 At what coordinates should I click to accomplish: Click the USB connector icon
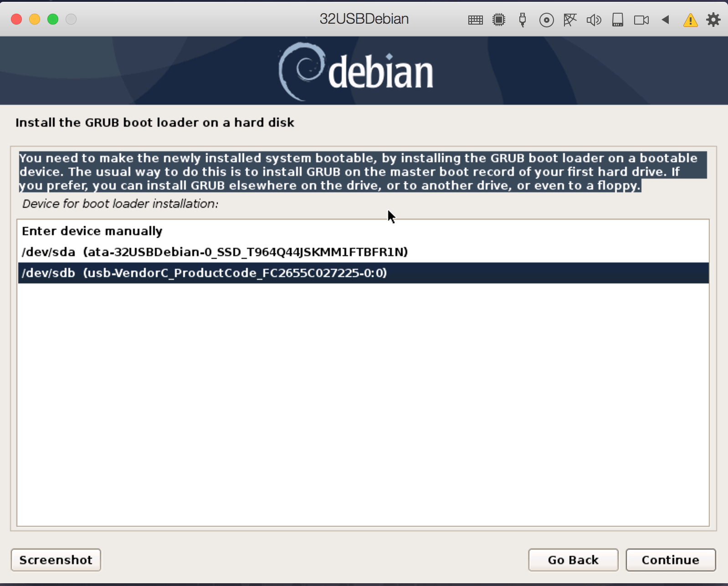[x=523, y=20]
